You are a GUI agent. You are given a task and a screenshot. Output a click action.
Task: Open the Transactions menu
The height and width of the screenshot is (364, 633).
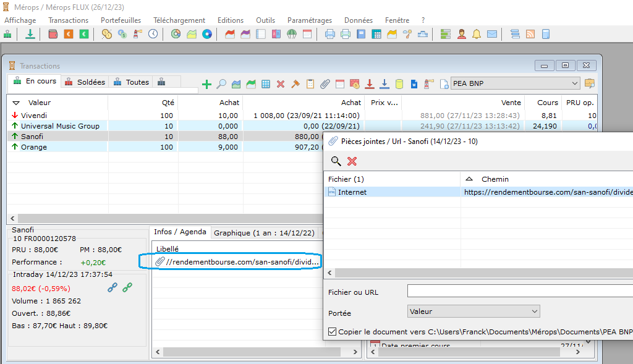[x=68, y=20]
